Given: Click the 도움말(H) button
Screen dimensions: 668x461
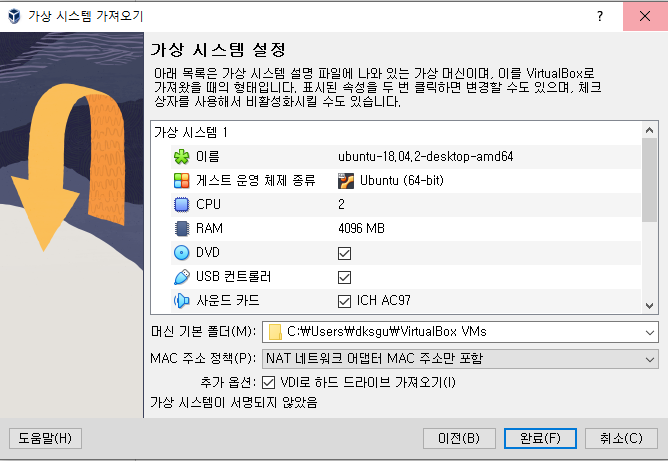Looking at the screenshot, I should coord(45,438).
